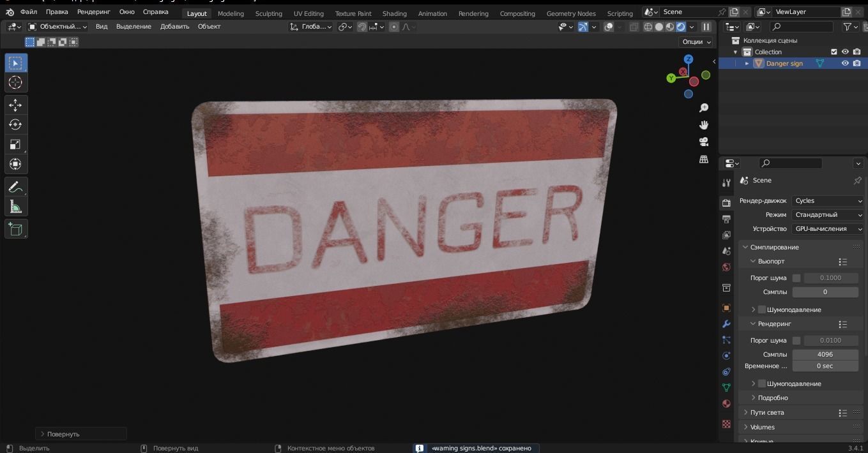Open the Texture properties checker tab
868x453 pixels.
click(x=726, y=424)
